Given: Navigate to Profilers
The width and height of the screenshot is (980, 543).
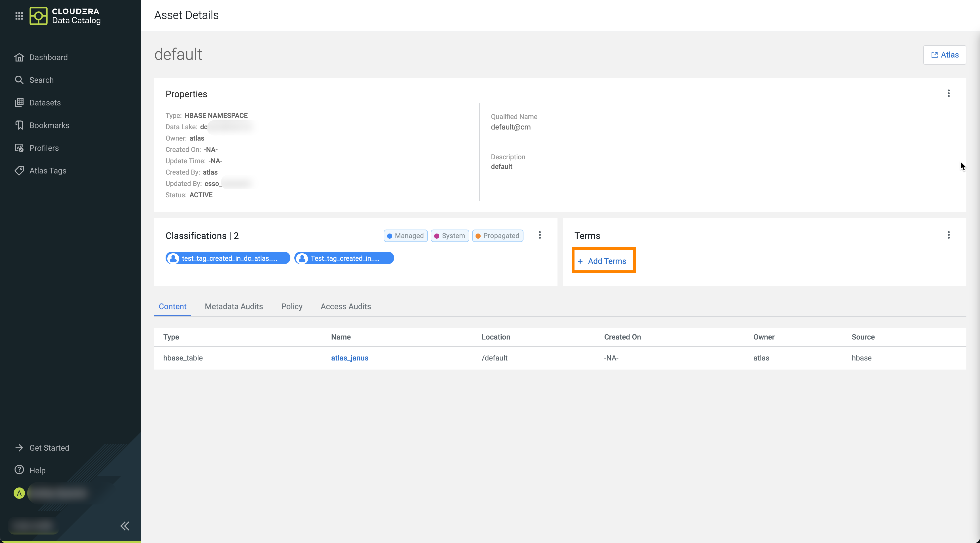Looking at the screenshot, I should point(44,148).
